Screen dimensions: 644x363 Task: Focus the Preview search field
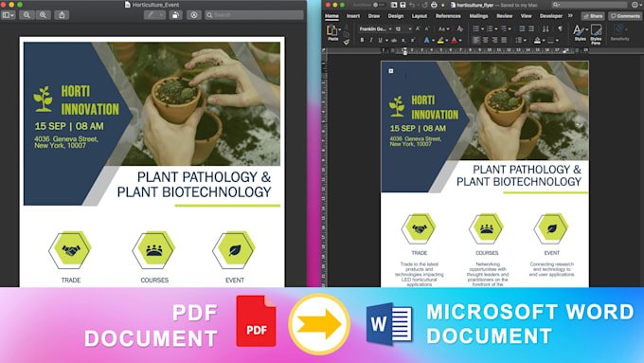point(254,15)
